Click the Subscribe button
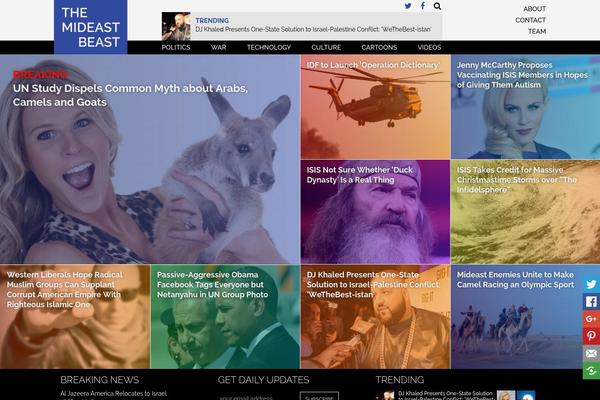This screenshot has width=600, height=400. (x=319, y=397)
